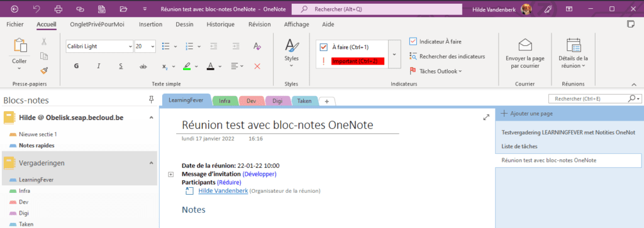Click the bulleted list icon
The height and width of the screenshot is (228, 644).
166,46
